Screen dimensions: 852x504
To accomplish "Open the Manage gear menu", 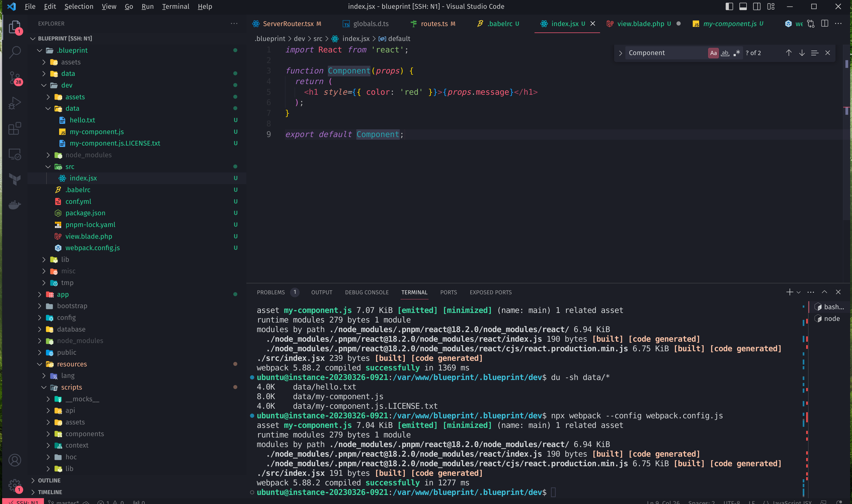I will click(15, 486).
